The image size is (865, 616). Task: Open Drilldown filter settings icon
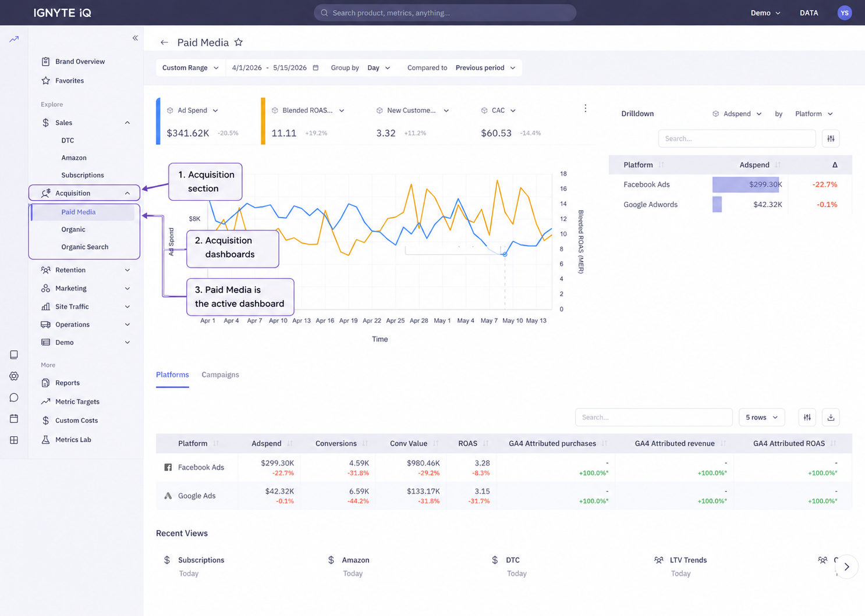(x=831, y=138)
